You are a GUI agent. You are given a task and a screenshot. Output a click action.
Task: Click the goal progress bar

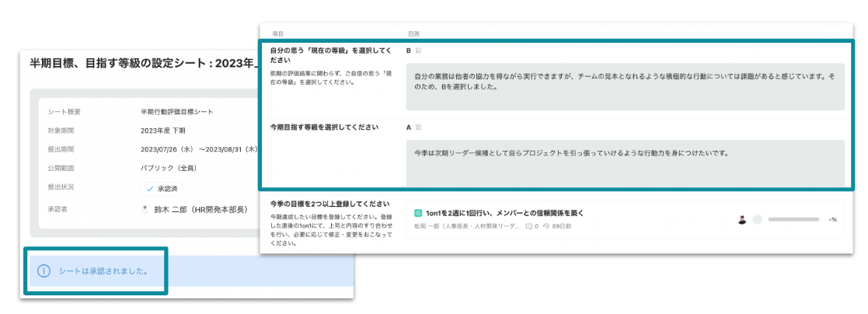pos(793,220)
